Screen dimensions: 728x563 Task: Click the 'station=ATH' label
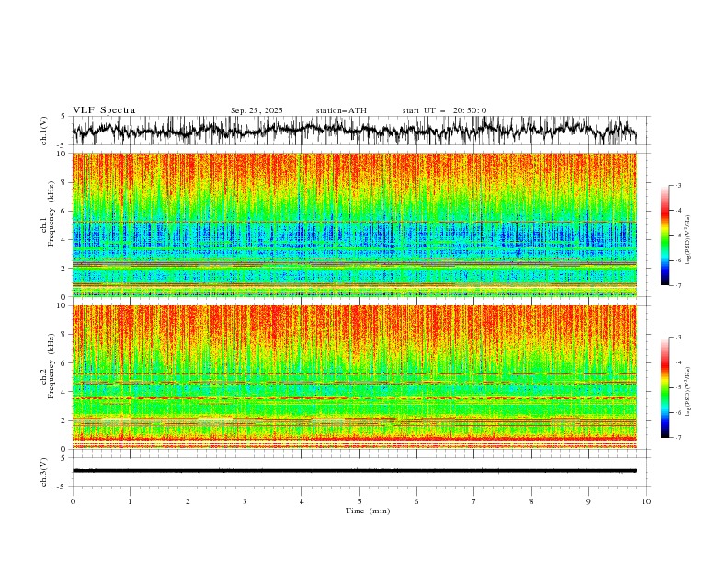pos(341,110)
